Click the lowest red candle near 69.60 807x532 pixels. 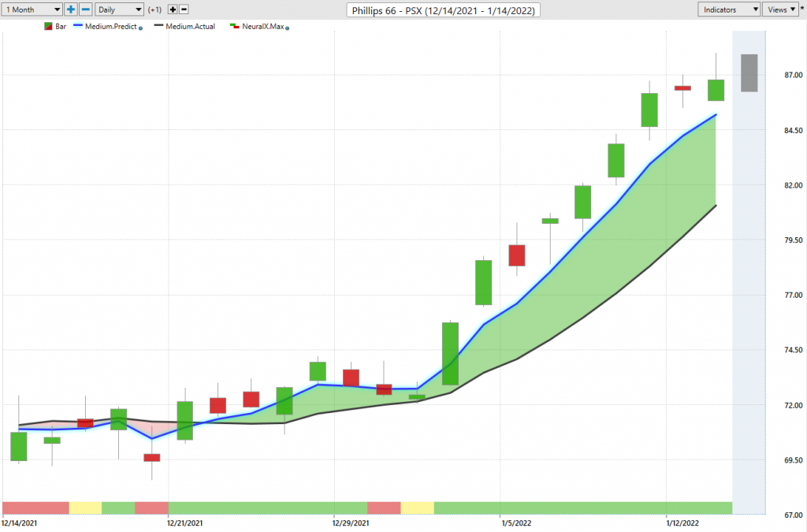coord(152,457)
